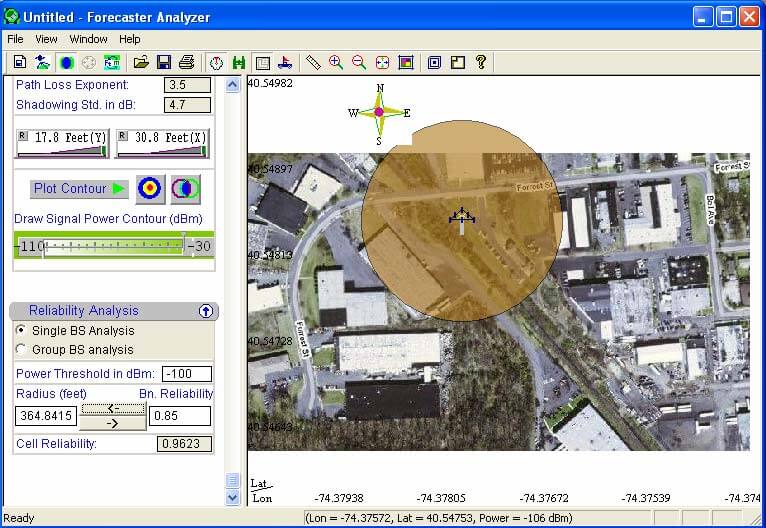Click the compass rose on map
766x528 pixels.
(380, 114)
